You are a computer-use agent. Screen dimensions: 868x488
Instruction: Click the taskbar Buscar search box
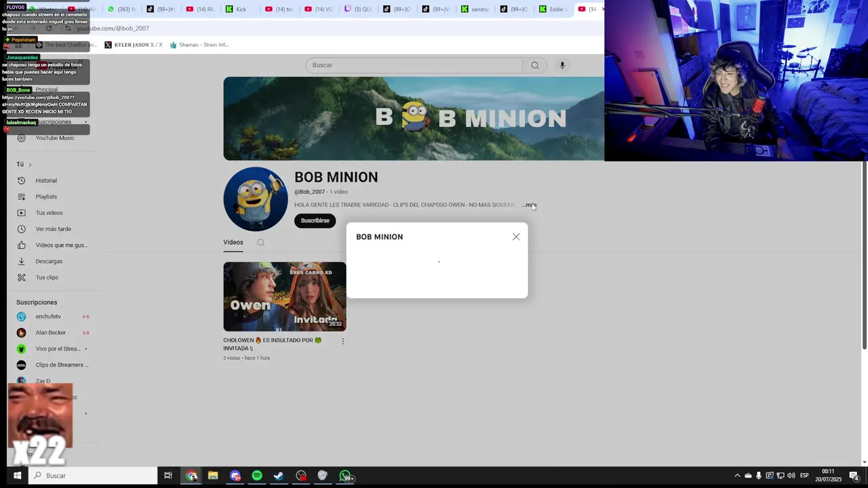pos(94,476)
